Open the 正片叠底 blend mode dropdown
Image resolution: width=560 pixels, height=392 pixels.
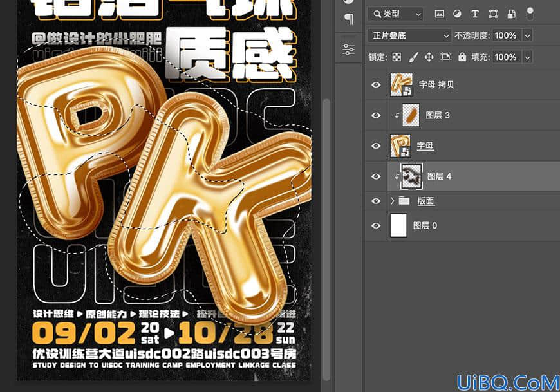click(409, 35)
